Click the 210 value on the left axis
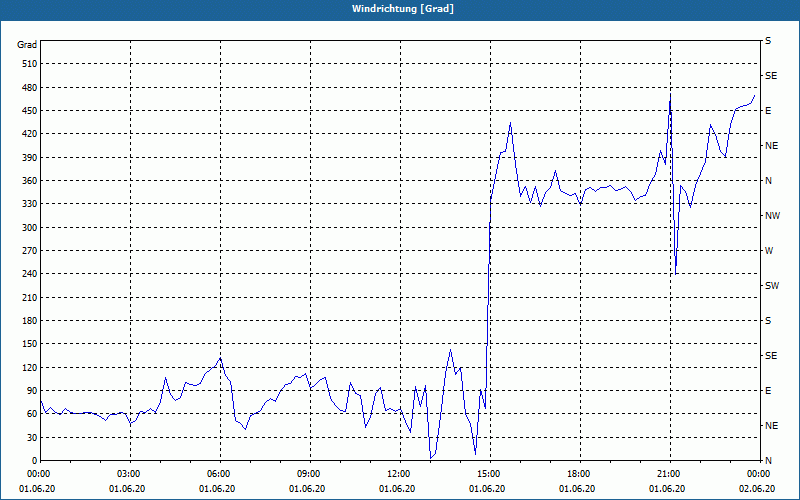800x500 pixels. point(30,297)
